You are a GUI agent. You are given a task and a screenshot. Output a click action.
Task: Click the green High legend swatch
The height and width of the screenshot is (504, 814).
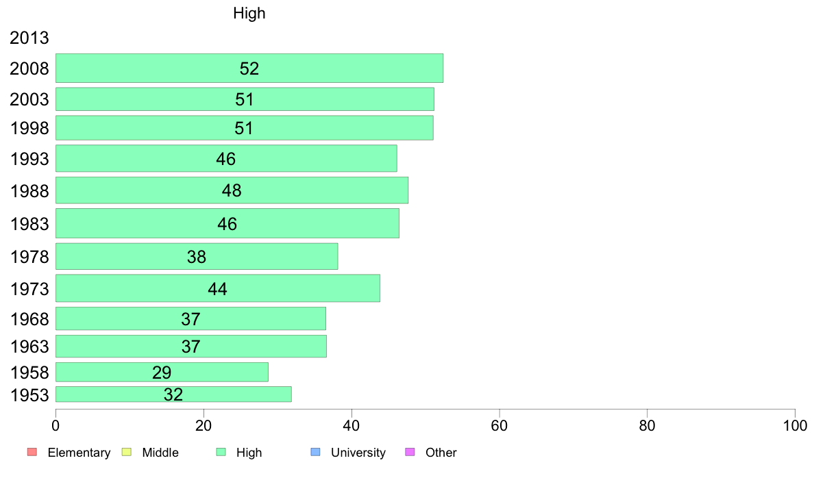click(221, 452)
